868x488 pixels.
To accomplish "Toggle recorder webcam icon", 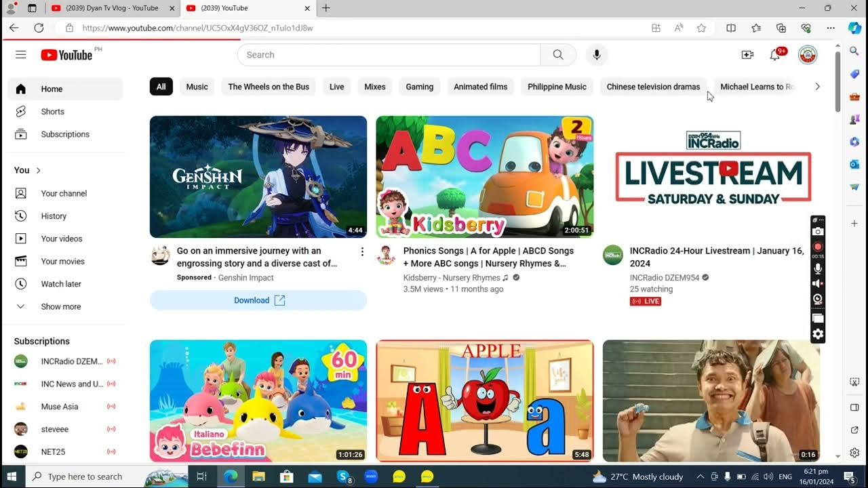I will pos(818,299).
